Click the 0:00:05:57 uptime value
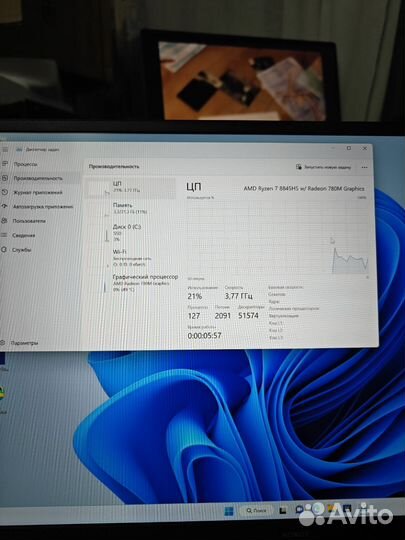 click(x=204, y=335)
